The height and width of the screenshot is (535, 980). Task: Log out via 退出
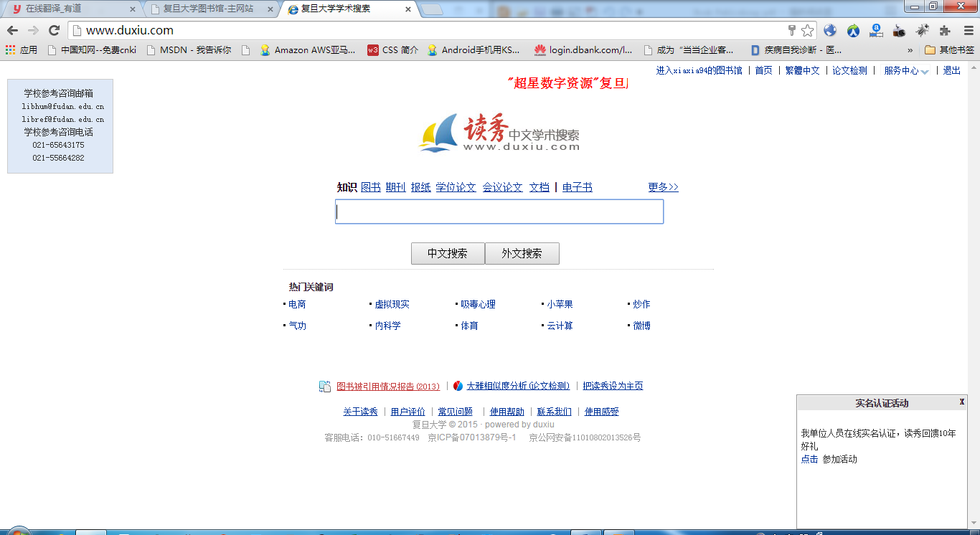(952, 70)
